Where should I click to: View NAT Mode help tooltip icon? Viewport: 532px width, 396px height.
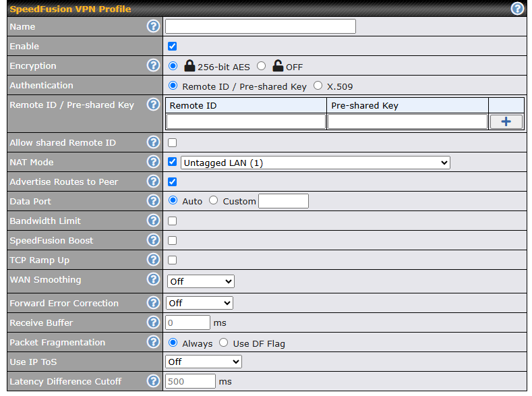(153, 162)
